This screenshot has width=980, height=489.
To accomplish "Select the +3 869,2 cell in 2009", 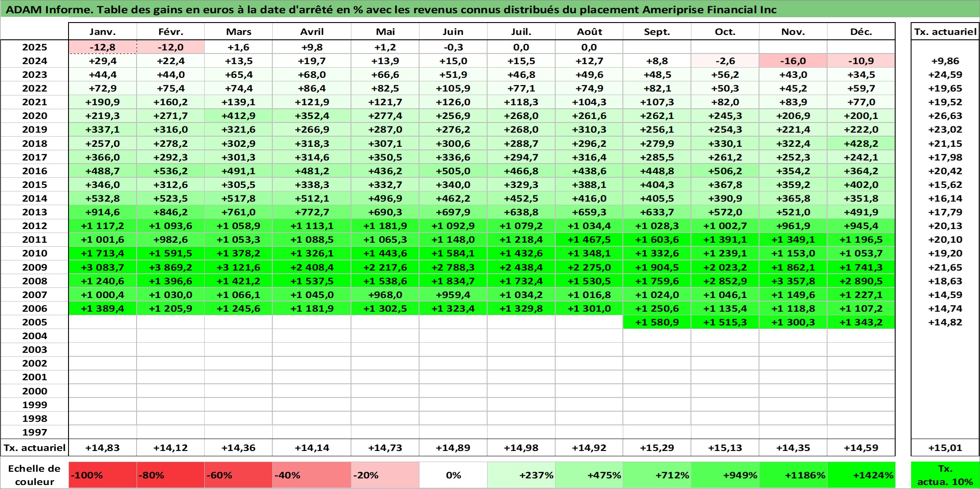I will click(171, 267).
